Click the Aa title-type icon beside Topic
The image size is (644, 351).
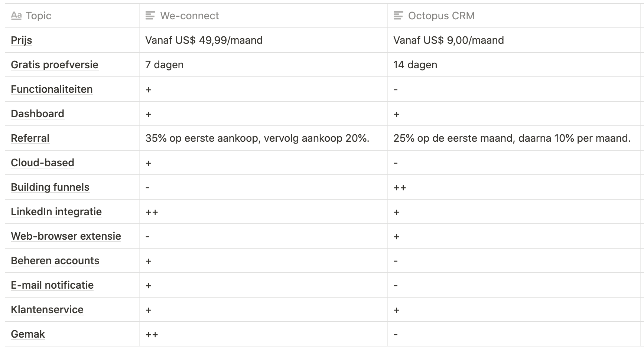coord(16,16)
